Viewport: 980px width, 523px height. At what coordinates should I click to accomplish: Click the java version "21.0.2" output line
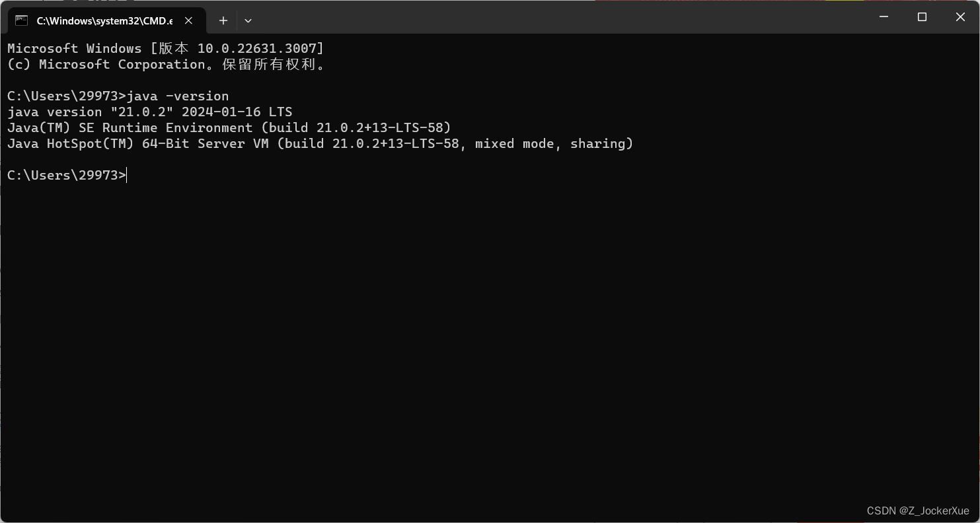[149, 112]
